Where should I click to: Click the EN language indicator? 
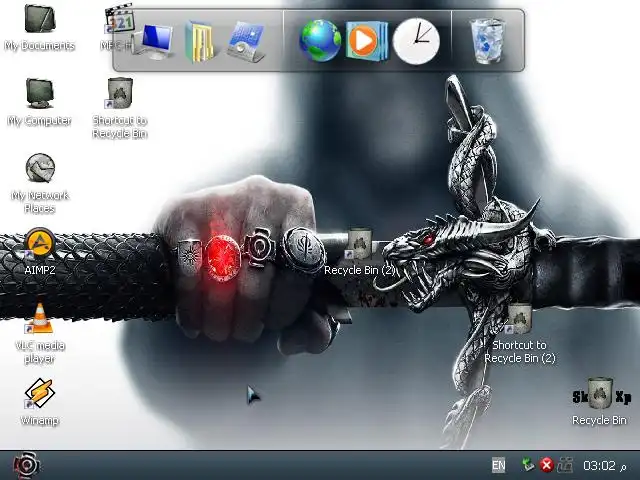(x=498, y=465)
